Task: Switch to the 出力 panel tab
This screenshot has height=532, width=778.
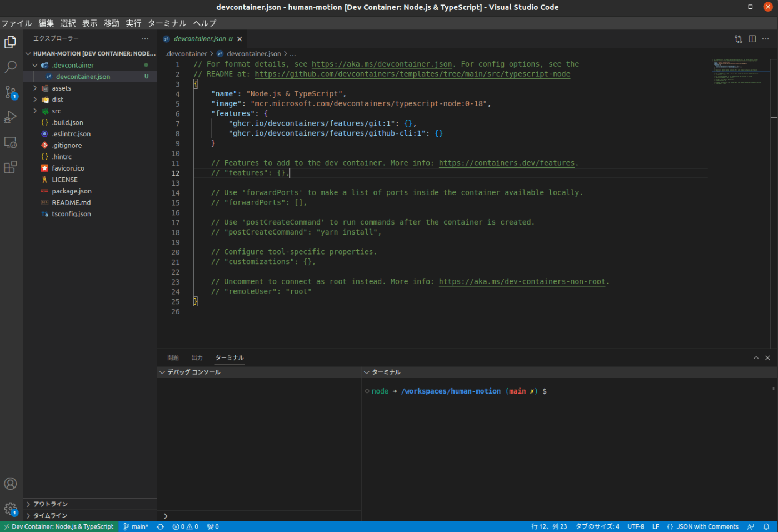Action: click(x=197, y=358)
